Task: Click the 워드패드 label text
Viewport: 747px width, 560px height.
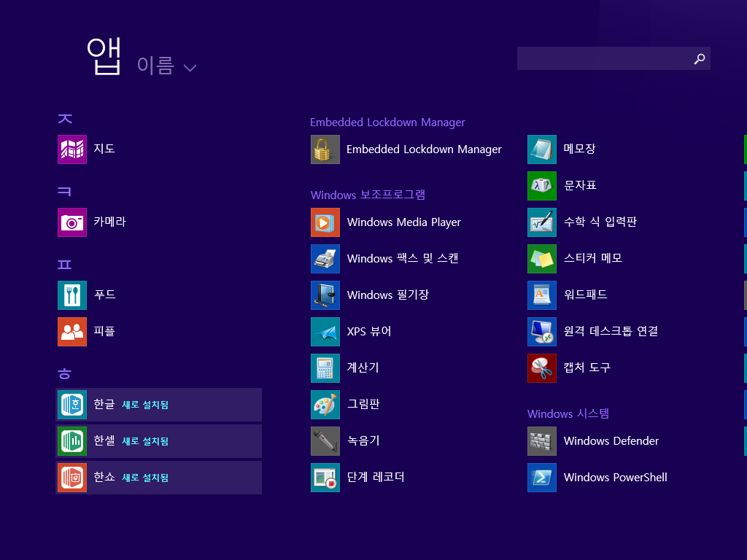Action: click(586, 295)
